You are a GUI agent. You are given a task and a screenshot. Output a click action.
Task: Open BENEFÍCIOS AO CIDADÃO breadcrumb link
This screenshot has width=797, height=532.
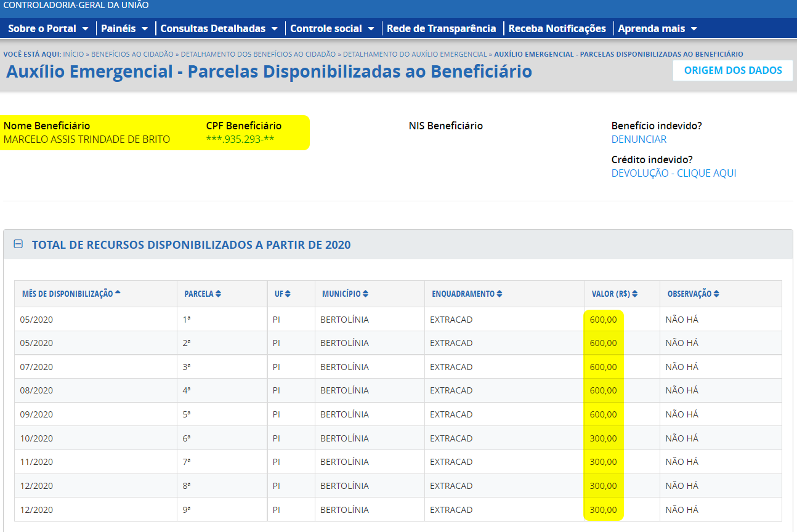pyautogui.click(x=133, y=54)
